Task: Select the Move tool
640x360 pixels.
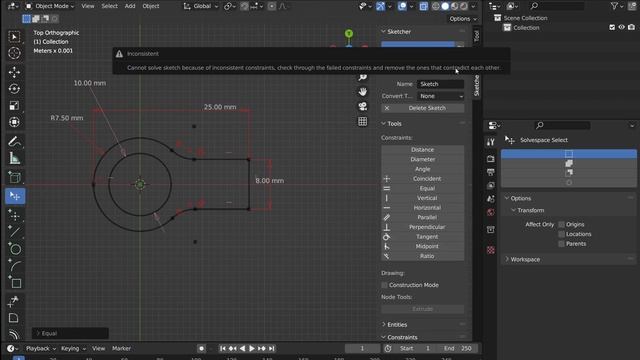Action: (14, 72)
